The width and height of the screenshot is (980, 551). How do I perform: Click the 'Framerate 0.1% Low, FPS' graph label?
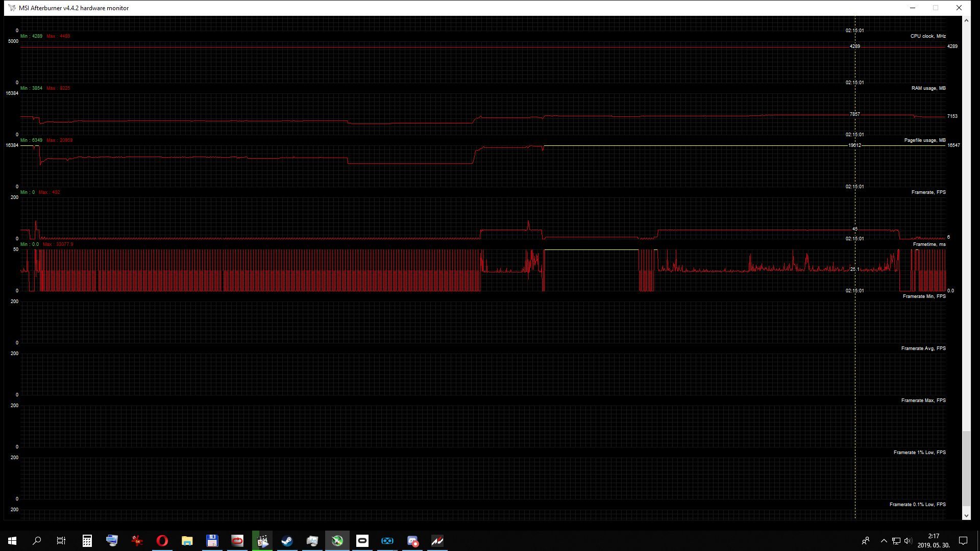[917, 505]
